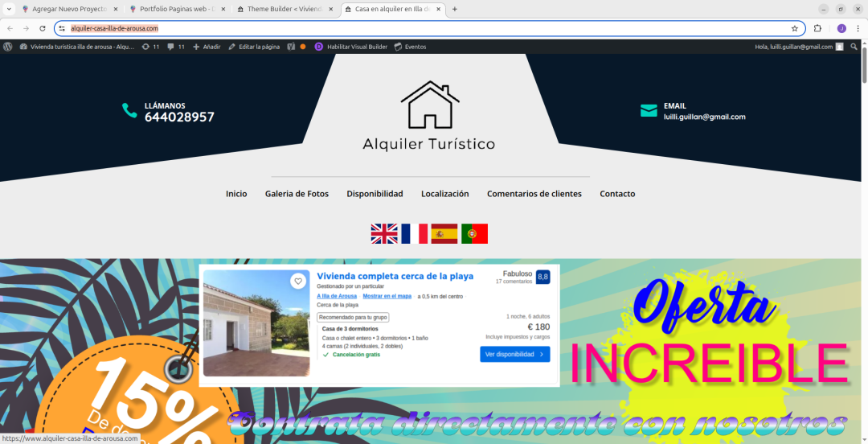Open the Añadir new content menu
The width and height of the screenshot is (868, 444).
pos(207,47)
